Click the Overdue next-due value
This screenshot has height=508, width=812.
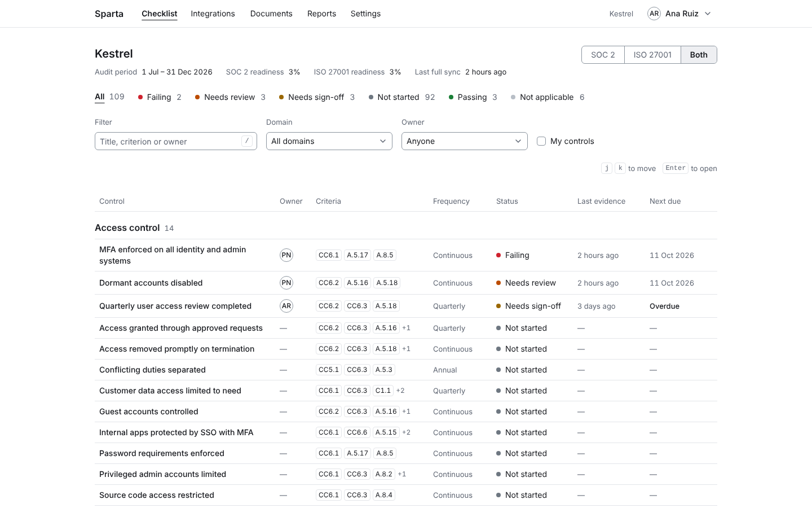(x=664, y=306)
